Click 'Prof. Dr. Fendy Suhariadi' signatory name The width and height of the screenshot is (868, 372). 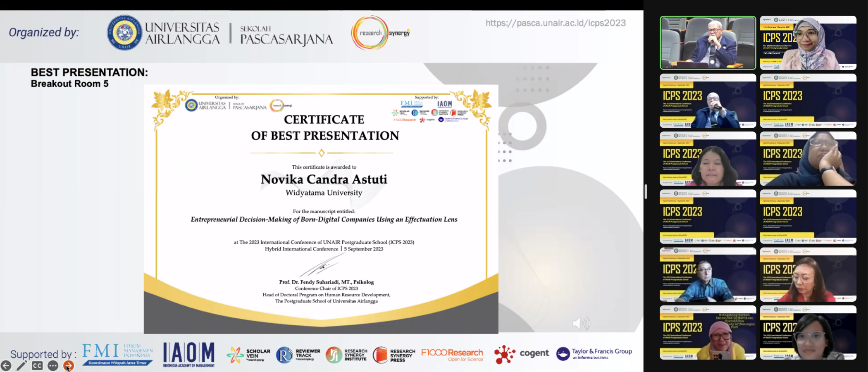point(327,282)
